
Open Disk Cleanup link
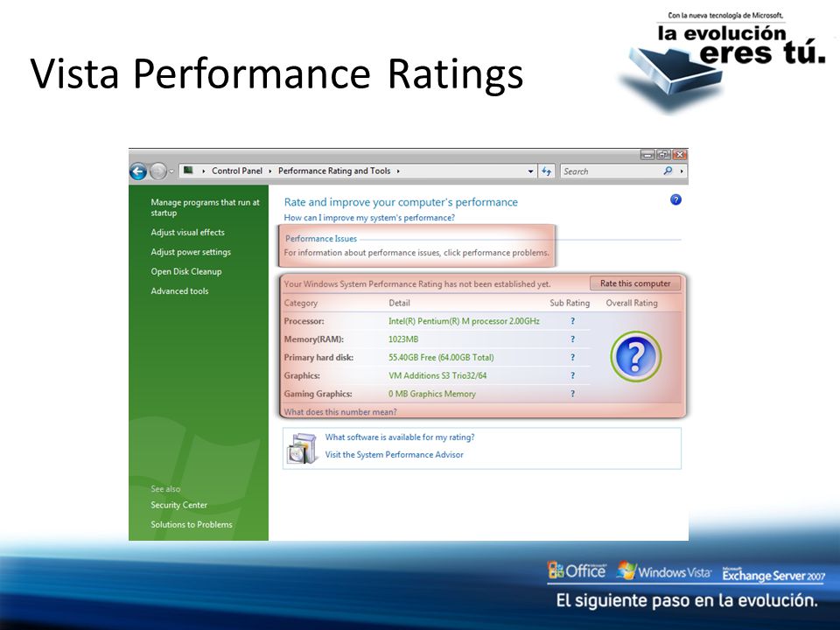185,271
